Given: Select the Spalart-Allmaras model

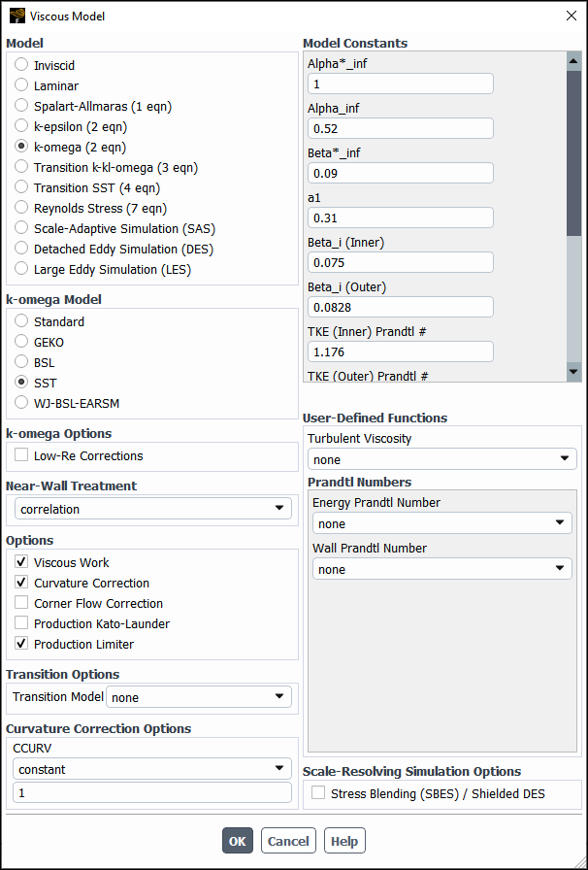Looking at the screenshot, I should point(21,106).
